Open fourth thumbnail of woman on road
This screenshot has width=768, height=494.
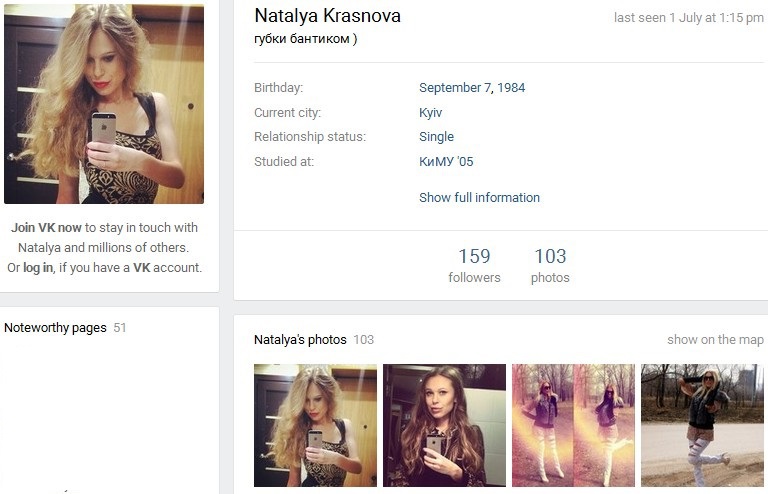702,425
